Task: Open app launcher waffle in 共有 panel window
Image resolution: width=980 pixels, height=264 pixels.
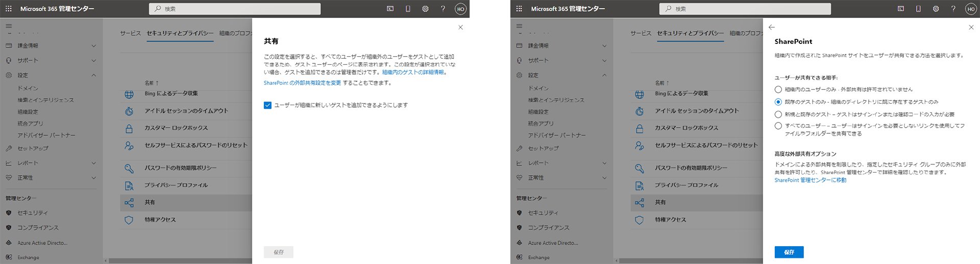Action: tap(9, 9)
